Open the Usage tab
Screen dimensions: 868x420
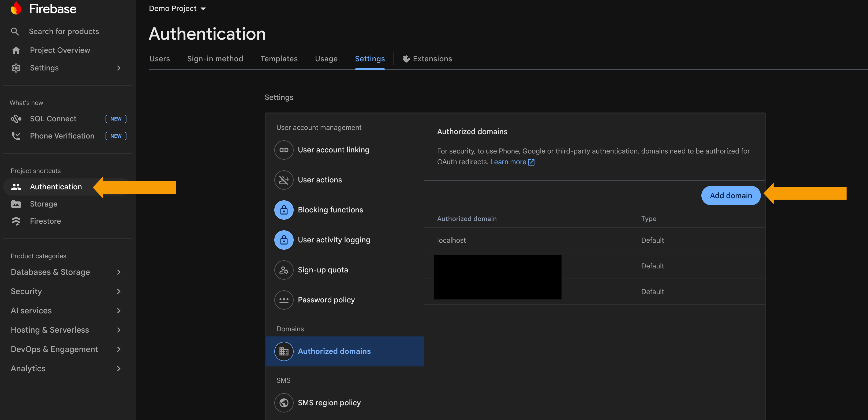click(x=326, y=59)
